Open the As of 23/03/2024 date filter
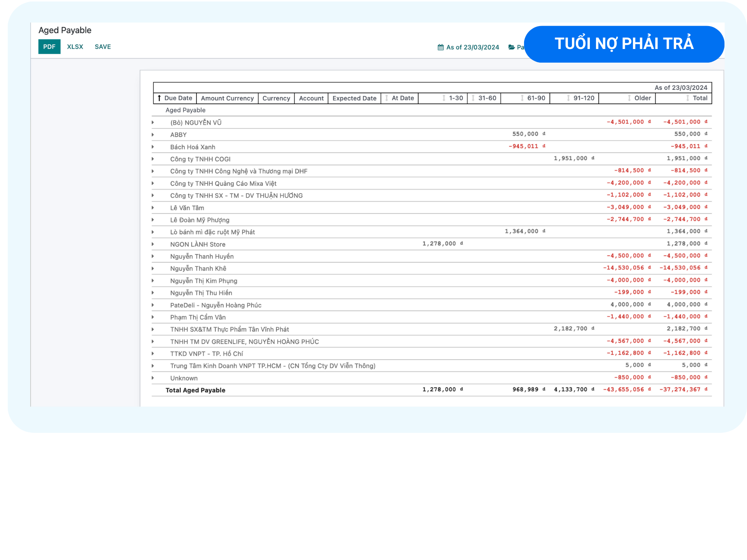Viewport: 747px width, 560px height. pyautogui.click(x=472, y=47)
